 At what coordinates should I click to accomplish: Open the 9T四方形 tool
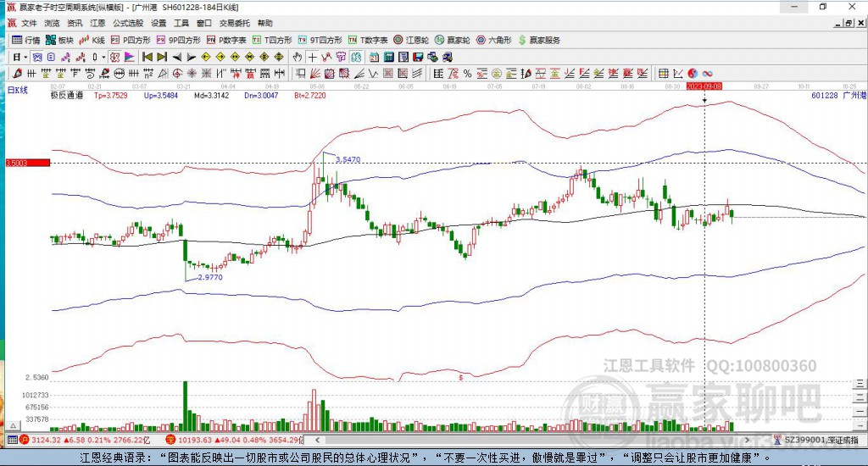point(320,40)
